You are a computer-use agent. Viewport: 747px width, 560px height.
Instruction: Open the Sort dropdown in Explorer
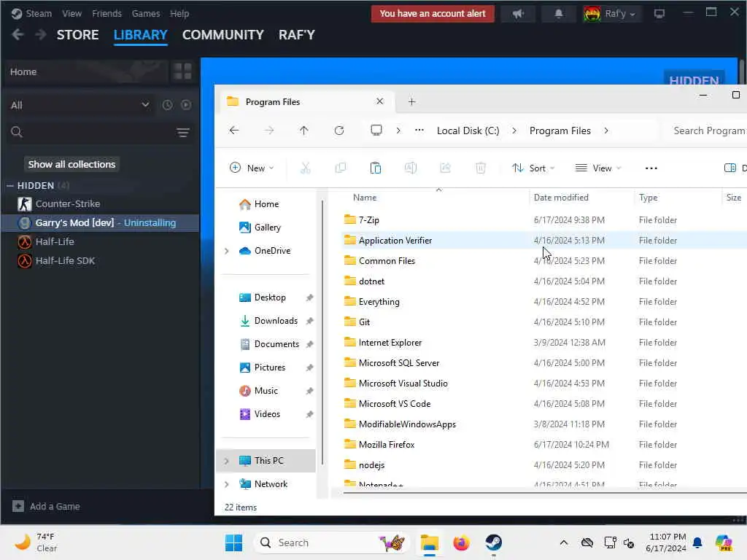click(x=533, y=168)
